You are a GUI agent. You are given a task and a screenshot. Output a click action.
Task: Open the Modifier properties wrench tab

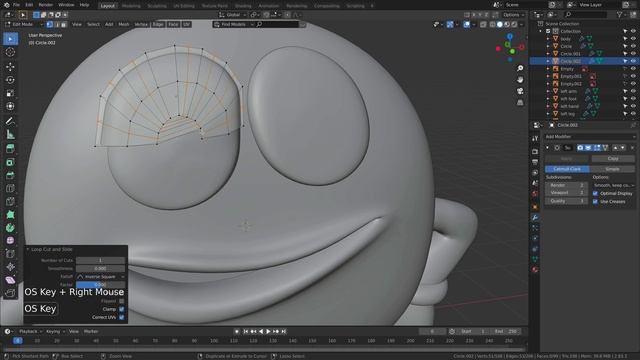[x=535, y=218]
